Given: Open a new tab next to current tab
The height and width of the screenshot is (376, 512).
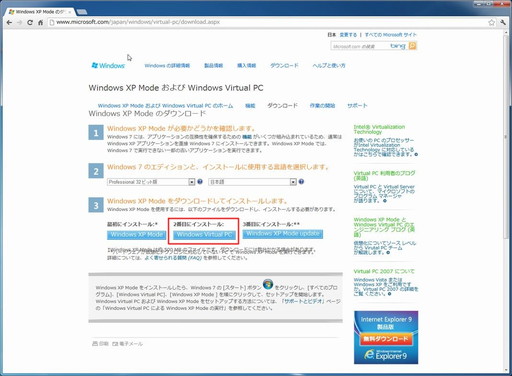Looking at the screenshot, I should tap(82, 12).
